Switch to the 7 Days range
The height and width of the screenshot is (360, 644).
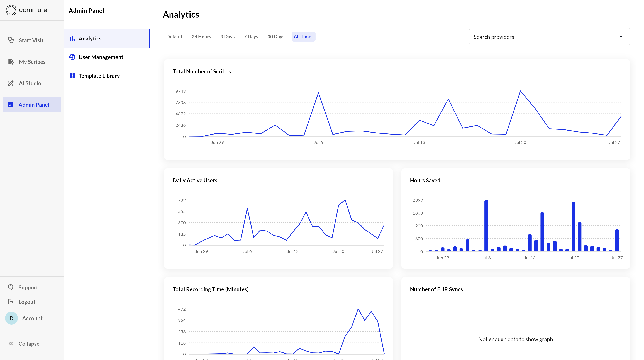[x=251, y=37]
